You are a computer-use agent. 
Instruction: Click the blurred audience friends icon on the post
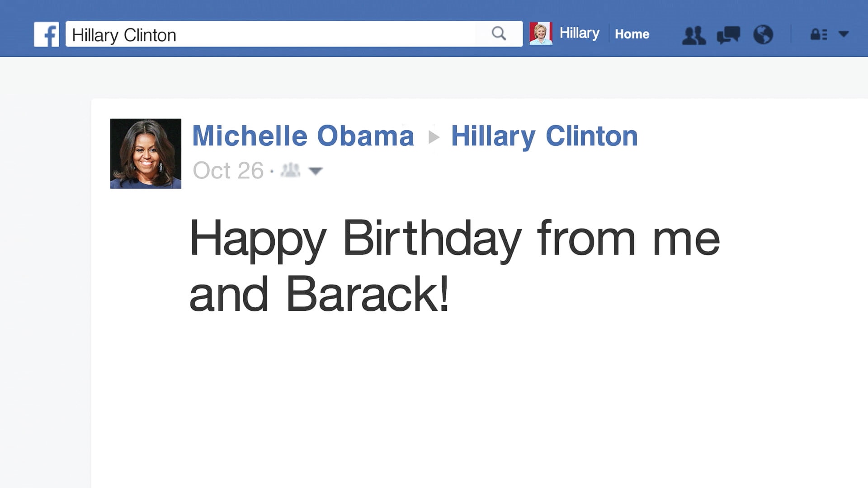click(x=292, y=171)
